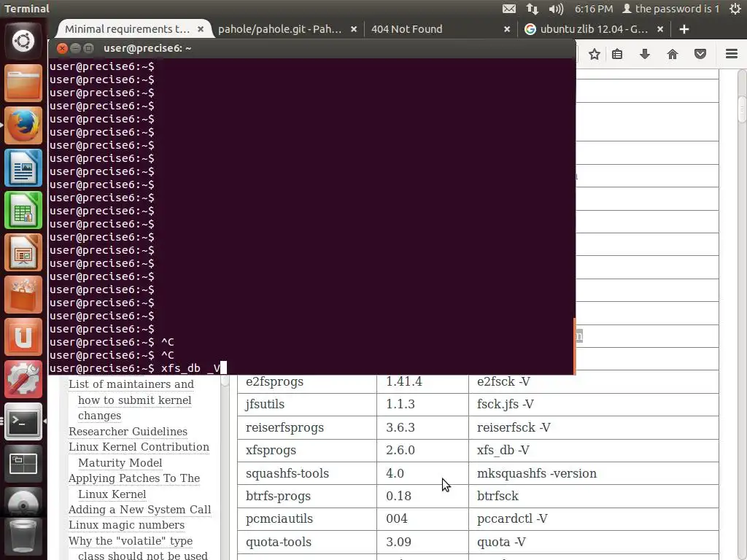Close the ubuntu zlib Google tab

pos(659,29)
